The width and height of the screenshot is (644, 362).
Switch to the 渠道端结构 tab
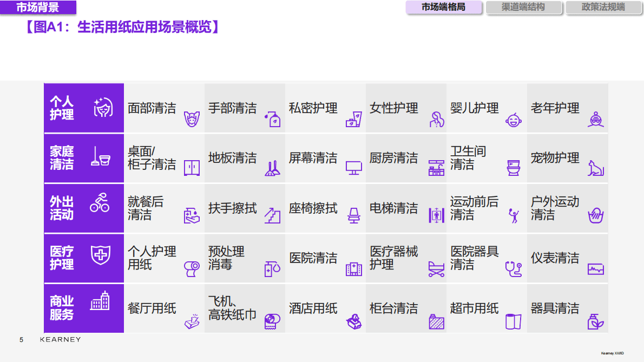[523, 7]
